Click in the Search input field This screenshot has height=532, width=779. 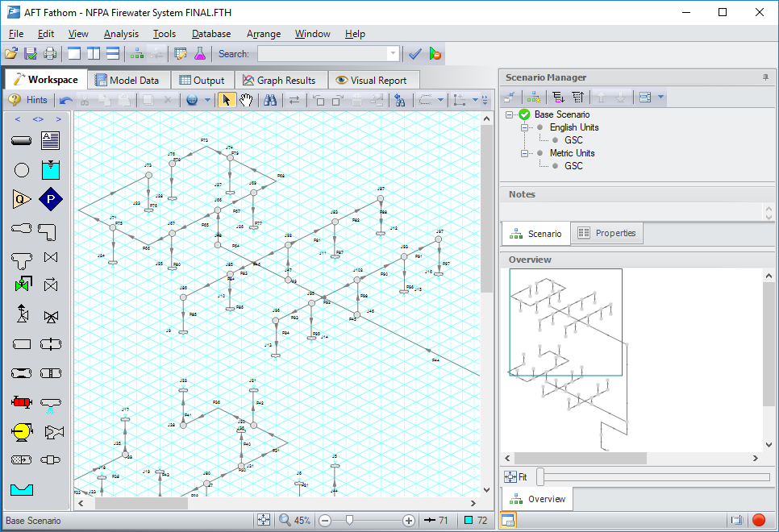323,54
